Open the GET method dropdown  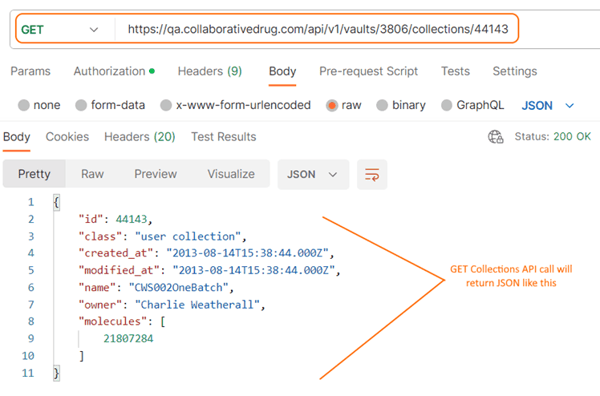point(60,29)
